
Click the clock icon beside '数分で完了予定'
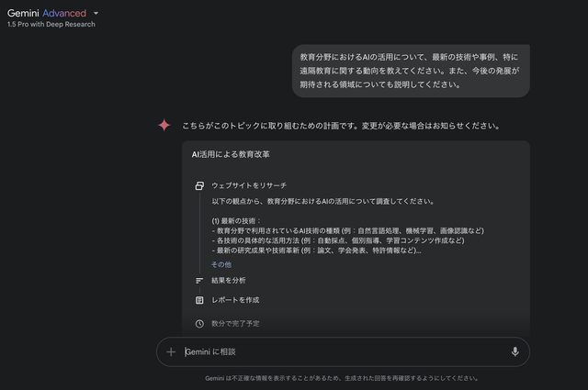click(x=199, y=324)
